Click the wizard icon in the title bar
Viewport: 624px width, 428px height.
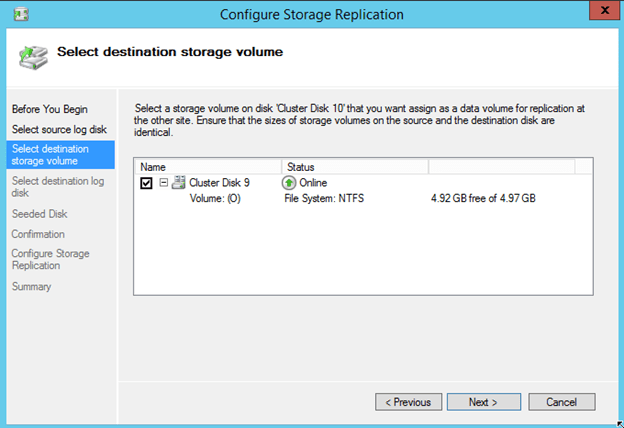[21, 14]
